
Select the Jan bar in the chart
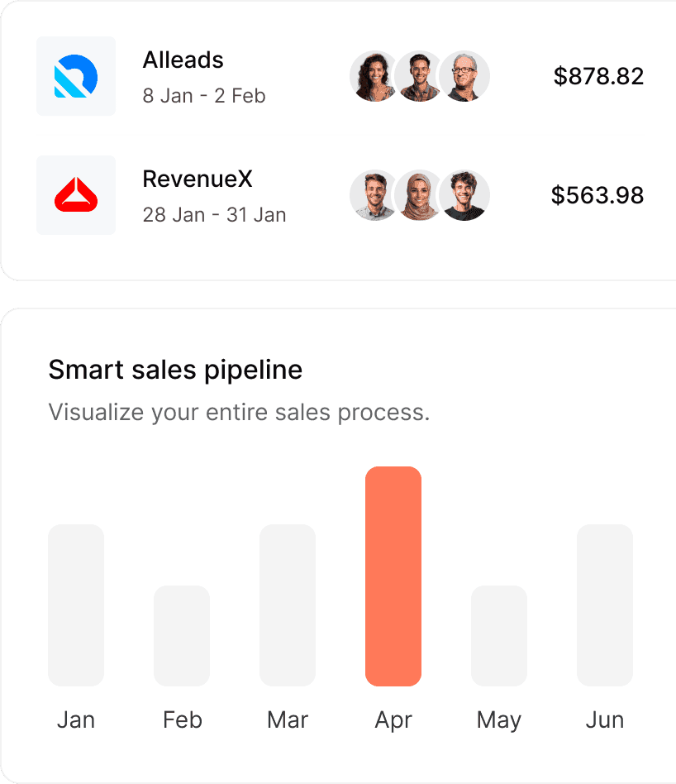point(76,605)
